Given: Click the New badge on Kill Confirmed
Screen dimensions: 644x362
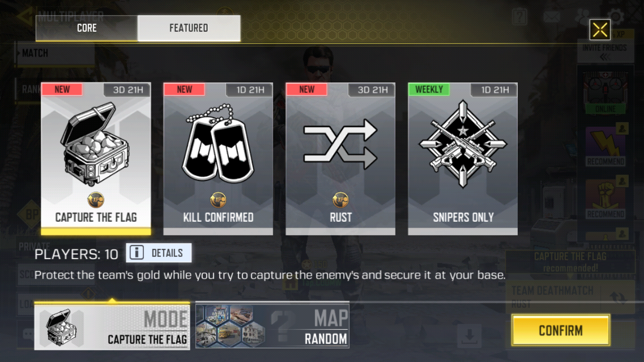Looking at the screenshot, I should coord(184,89).
